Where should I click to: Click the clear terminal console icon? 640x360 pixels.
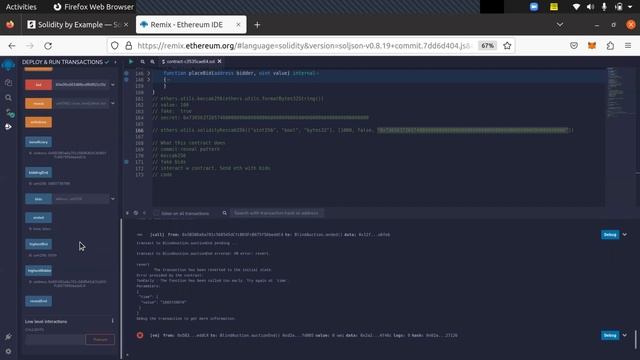136,213
